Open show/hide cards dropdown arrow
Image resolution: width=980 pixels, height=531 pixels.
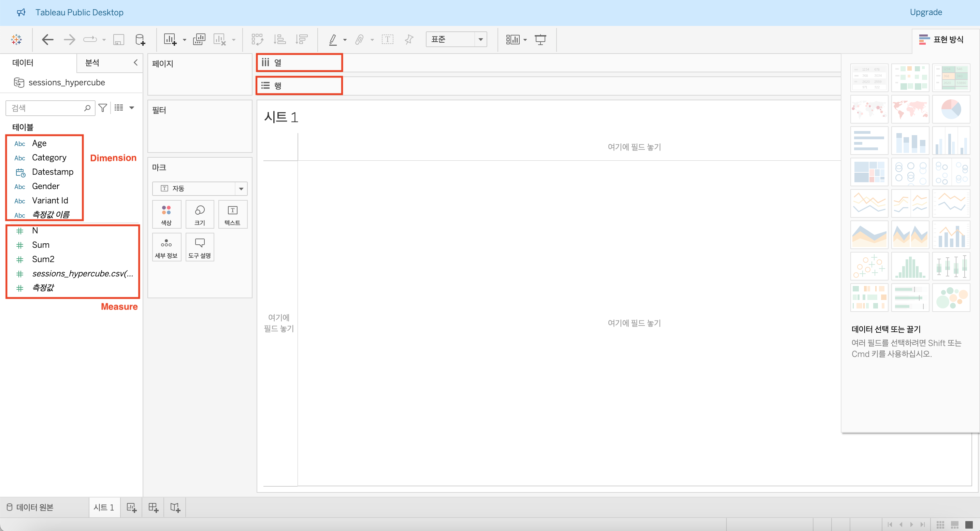pyautogui.click(x=525, y=40)
